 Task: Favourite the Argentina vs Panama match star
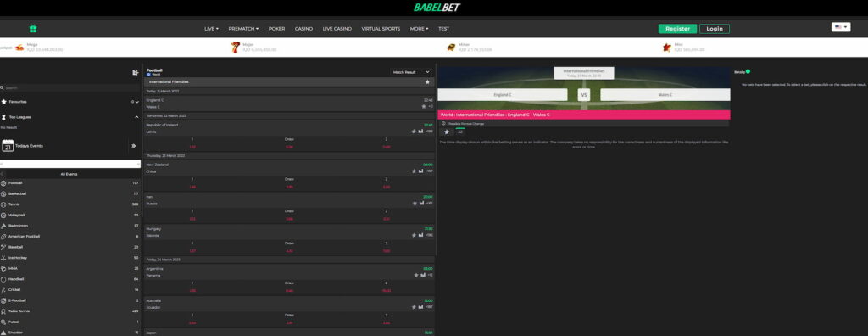point(415,275)
